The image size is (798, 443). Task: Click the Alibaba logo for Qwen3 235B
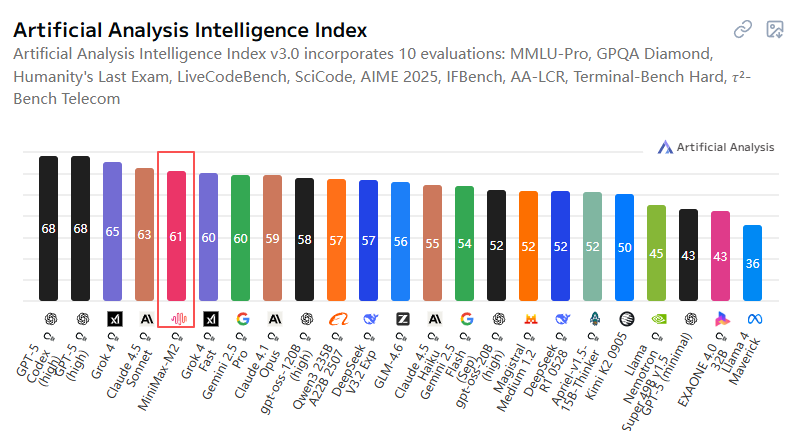pos(337,319)
